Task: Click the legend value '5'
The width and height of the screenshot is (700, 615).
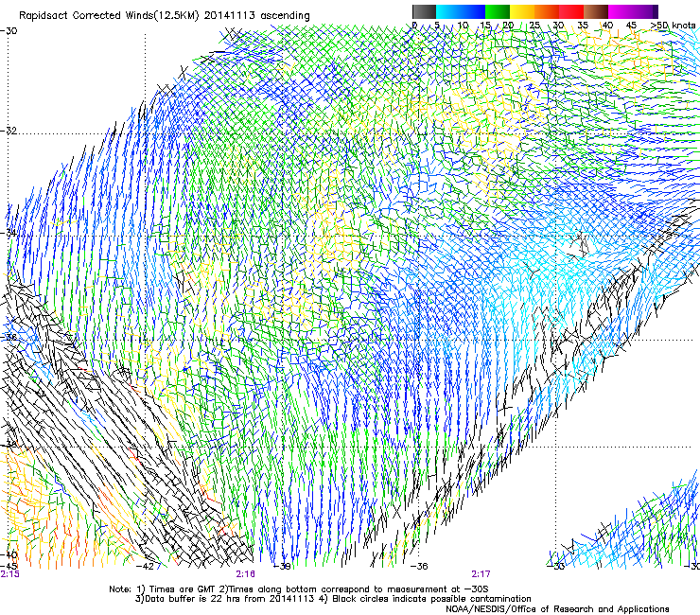Action: pos(437,26)
